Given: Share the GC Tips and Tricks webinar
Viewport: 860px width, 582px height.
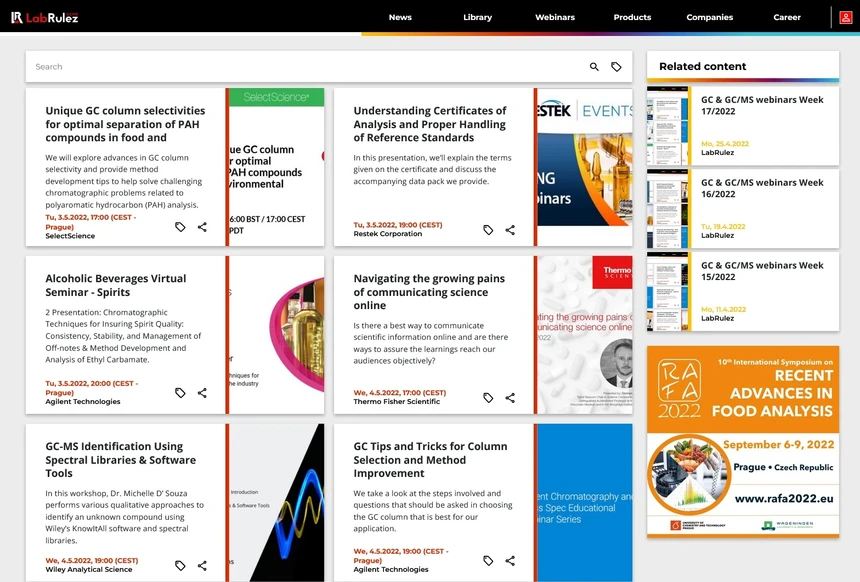Looking at the screenshot, I should pos(510,561).
